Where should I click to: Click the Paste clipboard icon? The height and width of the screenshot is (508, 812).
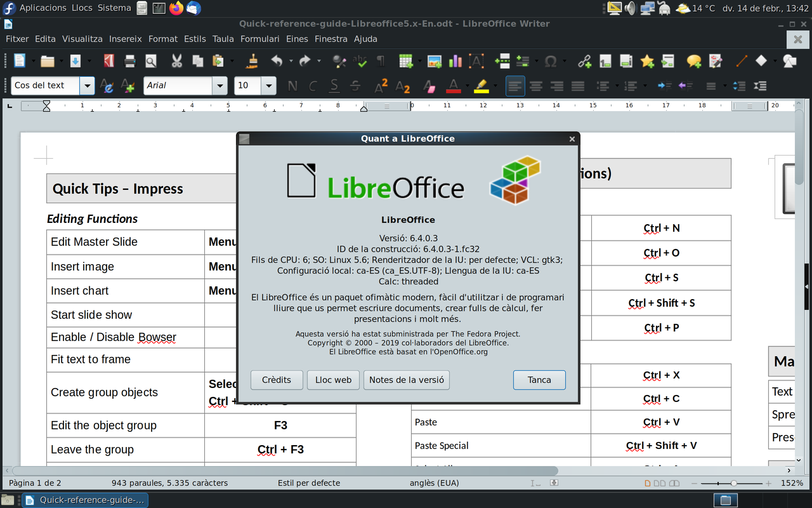coord(218,61)
